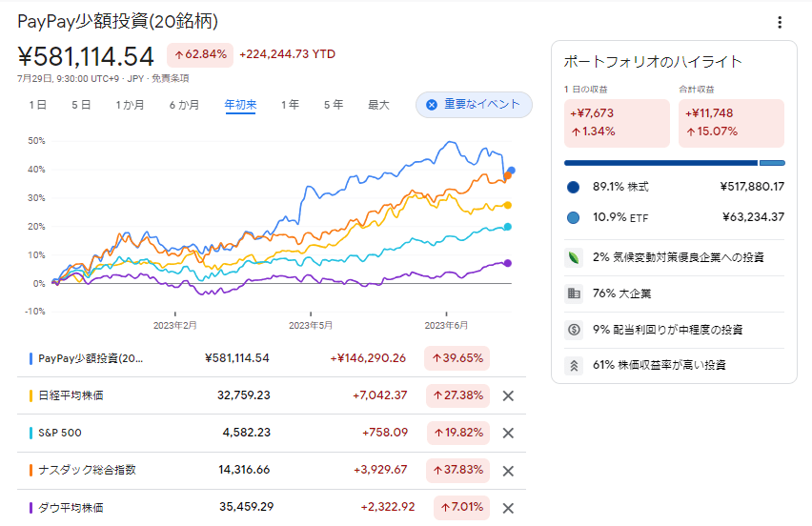Switch chart to 6か月 range
Image resolution: width=812 pixels, height=526 pixels.
(x=184, y=105)
